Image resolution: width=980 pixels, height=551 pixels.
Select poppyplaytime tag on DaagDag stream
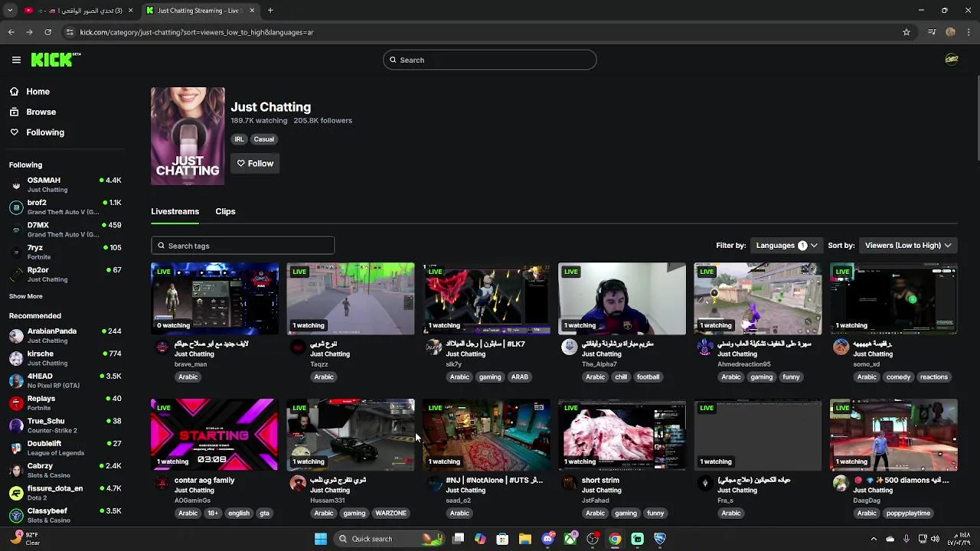point(908,513)
